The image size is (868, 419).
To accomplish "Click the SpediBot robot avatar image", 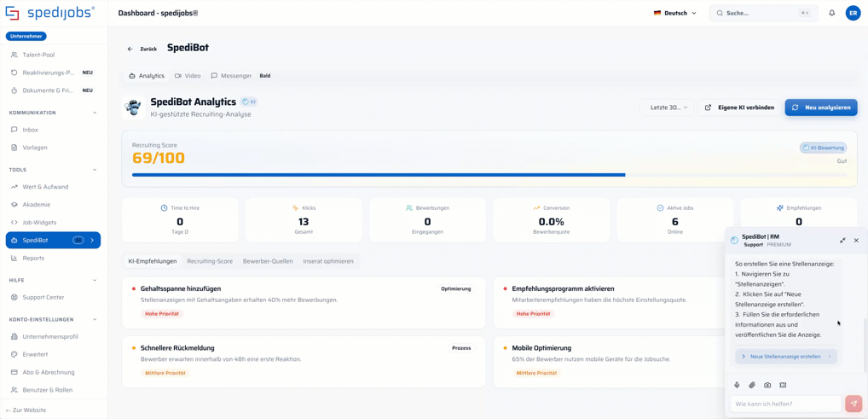I will (133, 107).
